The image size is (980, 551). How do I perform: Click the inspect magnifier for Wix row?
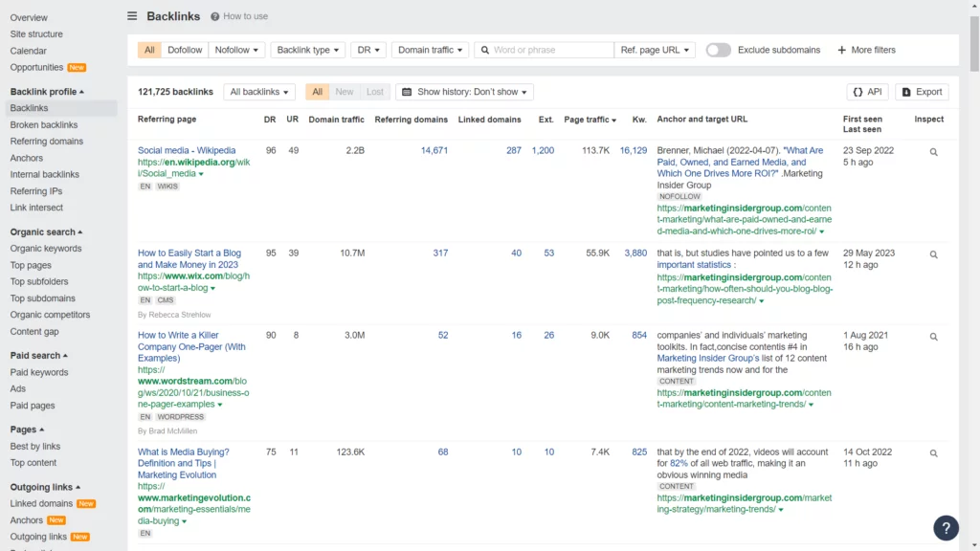coord(933,254)
